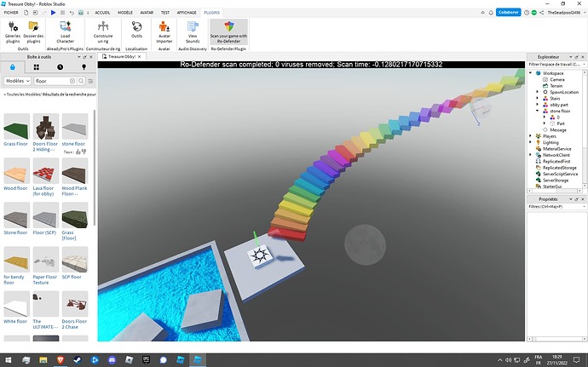588x367 pixels.
Task: Select MaterialService in Explorer
Action: tap(556, 148)
